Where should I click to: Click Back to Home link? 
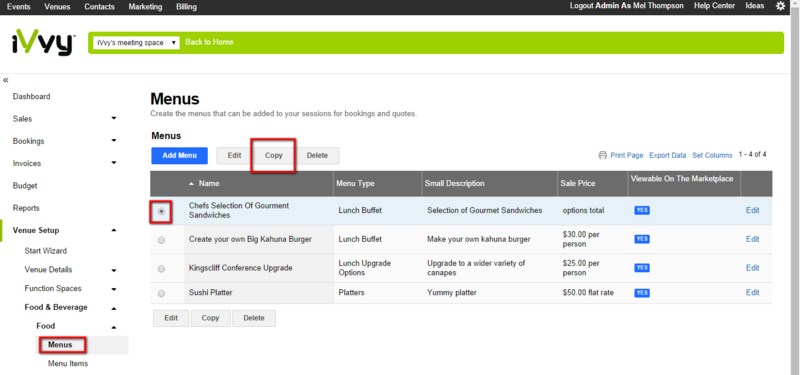209,42
